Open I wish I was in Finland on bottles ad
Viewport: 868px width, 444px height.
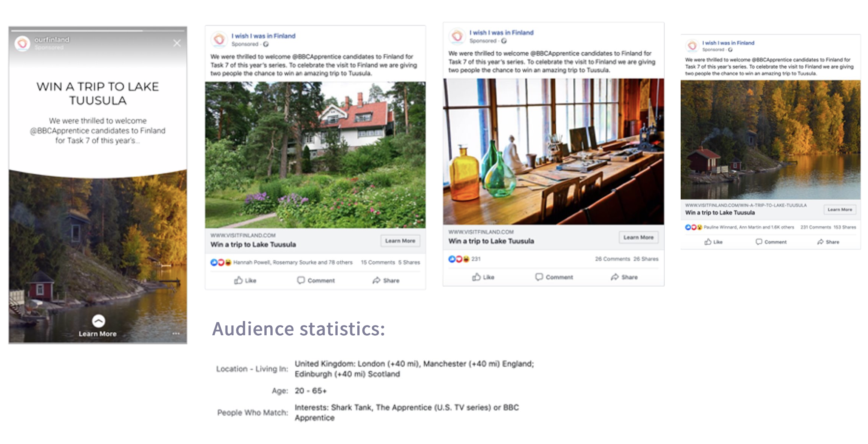[x=501, y=32]
